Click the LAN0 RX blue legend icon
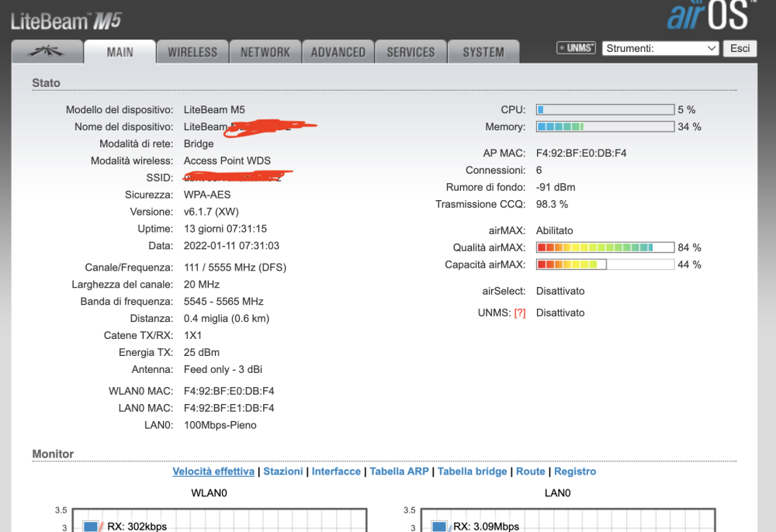 (x=438, y=527)
